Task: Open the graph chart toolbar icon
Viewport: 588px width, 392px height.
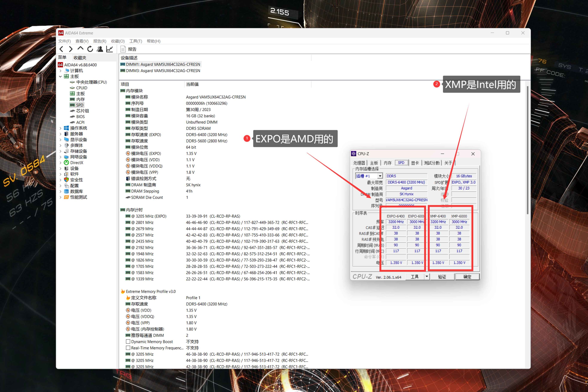Action: pyautogui.click(x=110, y=49)
